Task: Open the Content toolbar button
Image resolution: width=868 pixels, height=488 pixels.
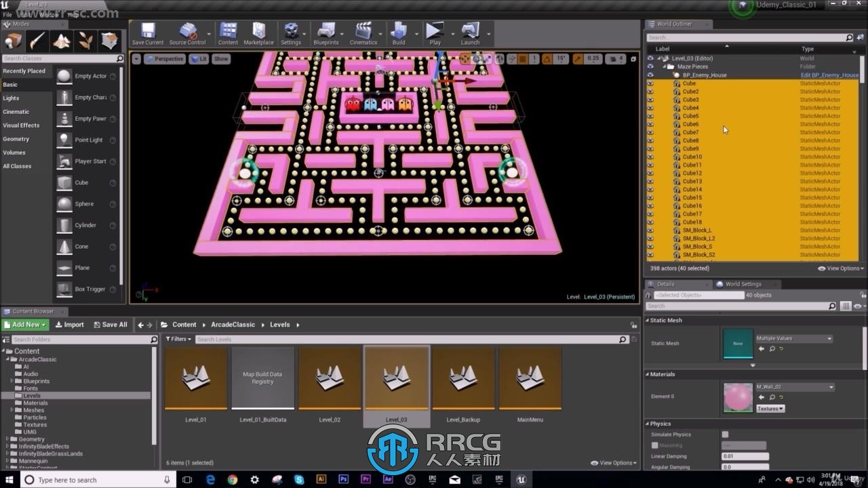Action: [228, 34]
